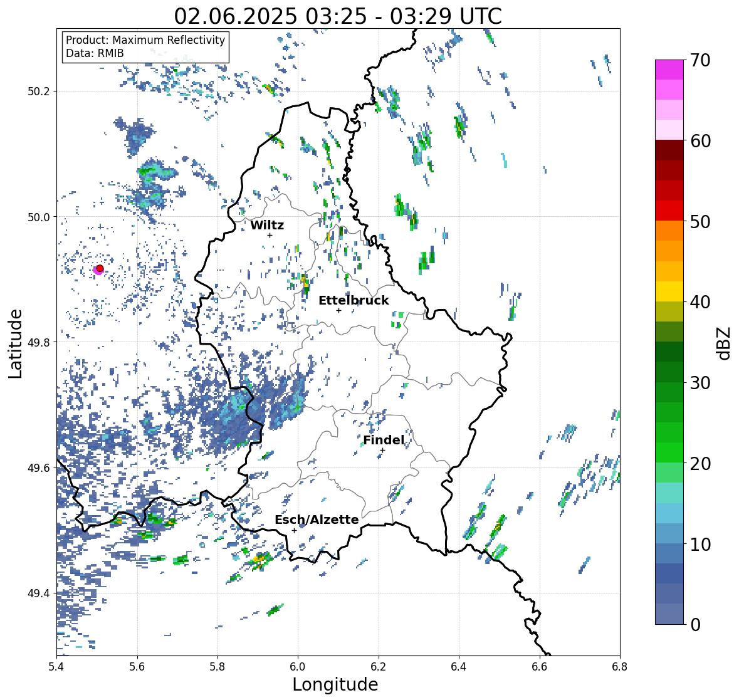Click the 'Product: Maximum Reflectivity' legend text
Image resolution: width=739 pixels, height=700 pixels.
click(x=145, y=40)
